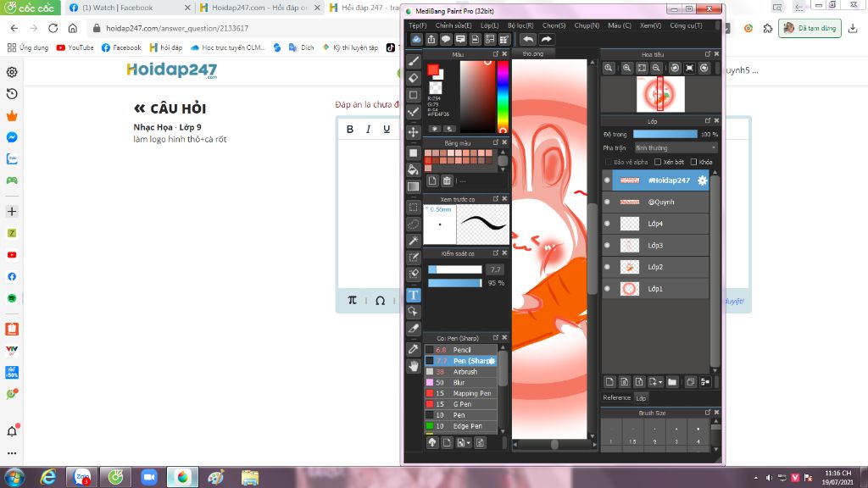Select the Magic Wand tool

click(x=413, y=241)
